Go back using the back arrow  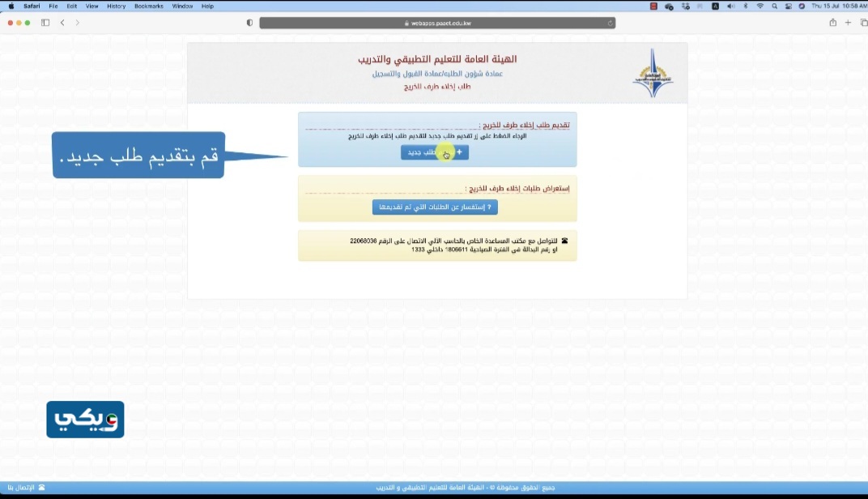(62, 23)
